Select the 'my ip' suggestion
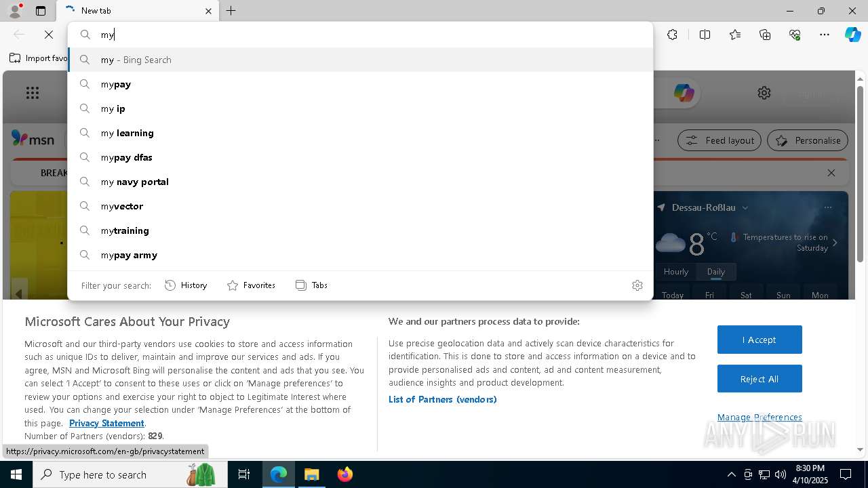Screen dimensions: 868x488 point(360,108)
